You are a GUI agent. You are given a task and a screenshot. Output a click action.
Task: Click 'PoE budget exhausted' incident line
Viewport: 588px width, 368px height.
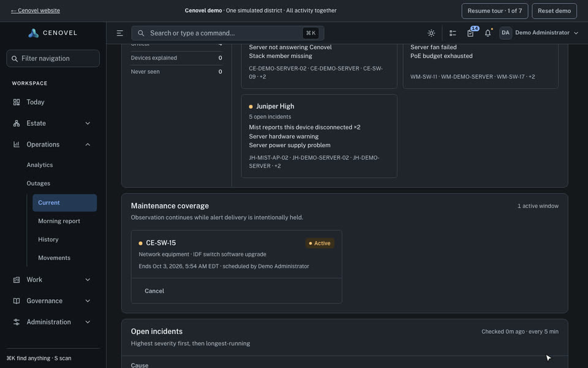442,56
